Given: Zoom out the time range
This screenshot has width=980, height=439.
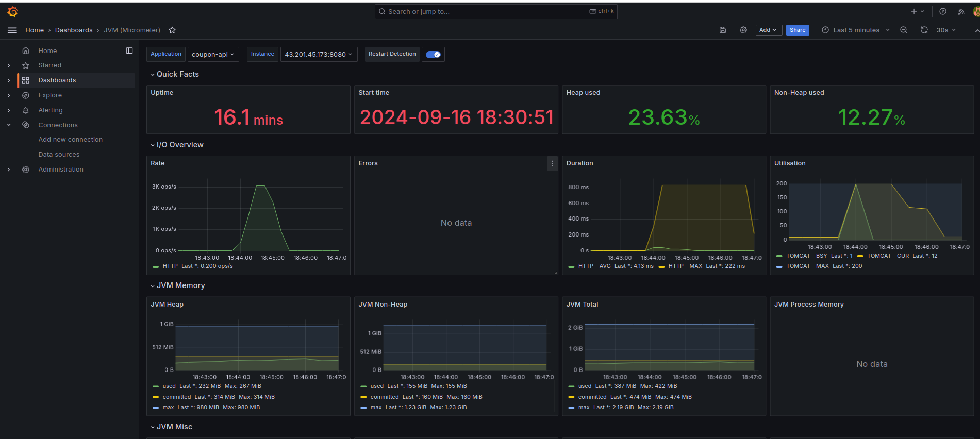Looking at the screenshot, I should [x=904, y=30].
